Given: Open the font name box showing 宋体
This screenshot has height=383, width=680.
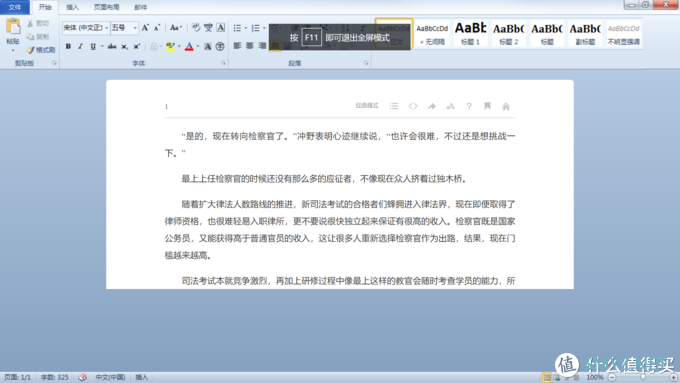Looking at the screenshot, I should point(85,28).
